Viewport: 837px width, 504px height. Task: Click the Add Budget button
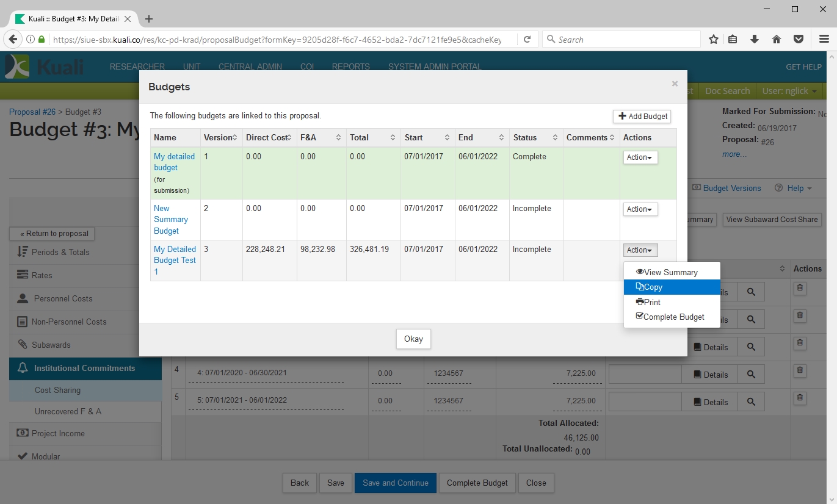642,117
